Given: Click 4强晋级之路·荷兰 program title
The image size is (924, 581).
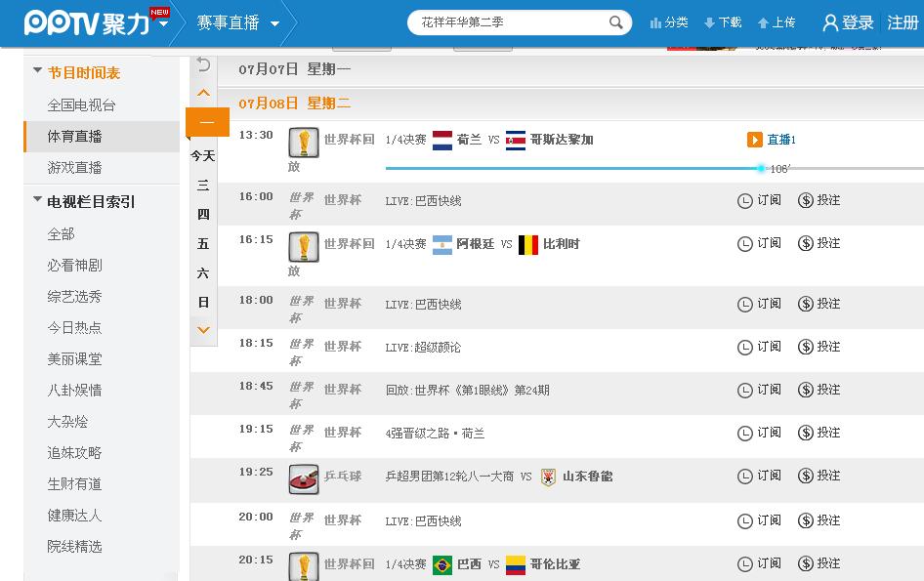Looking at the screenshot, I should [435, 434].
